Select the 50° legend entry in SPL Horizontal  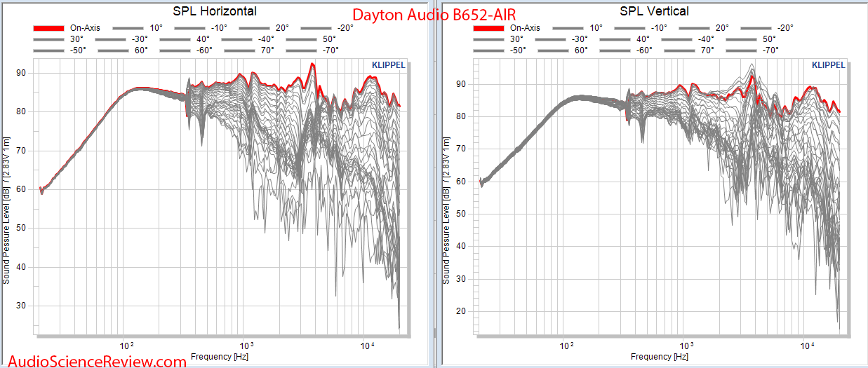(312, 39)
